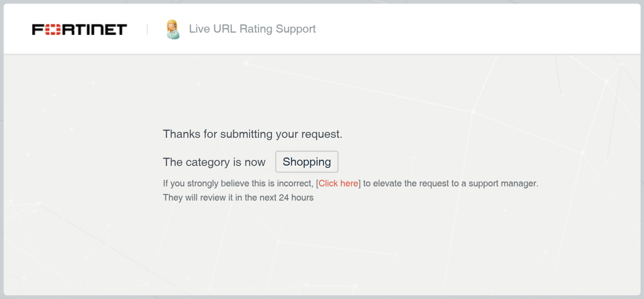Click the 'Live URL Rating Support' title
Image resolution: width=644 pixels, height=299 pixels.
[x=252, y=29]
